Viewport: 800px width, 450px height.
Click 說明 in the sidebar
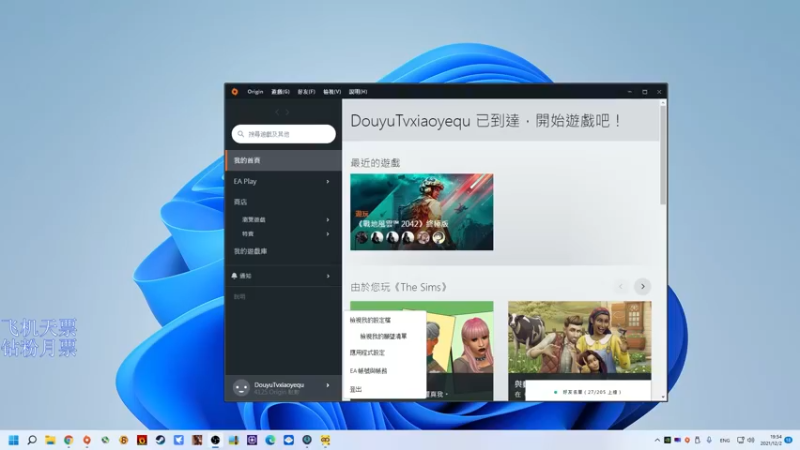[x=239, y=296]
